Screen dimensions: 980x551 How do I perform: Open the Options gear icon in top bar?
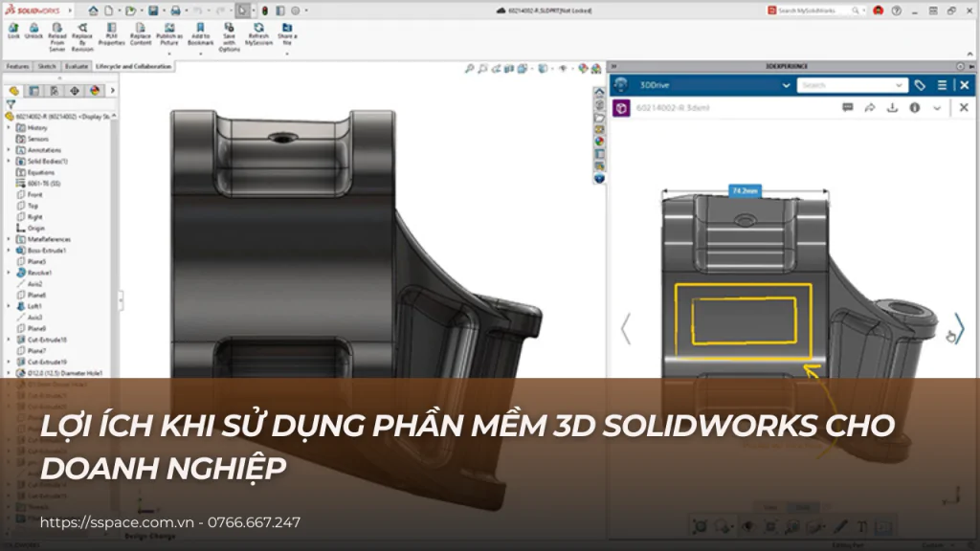tap(296, 11)
